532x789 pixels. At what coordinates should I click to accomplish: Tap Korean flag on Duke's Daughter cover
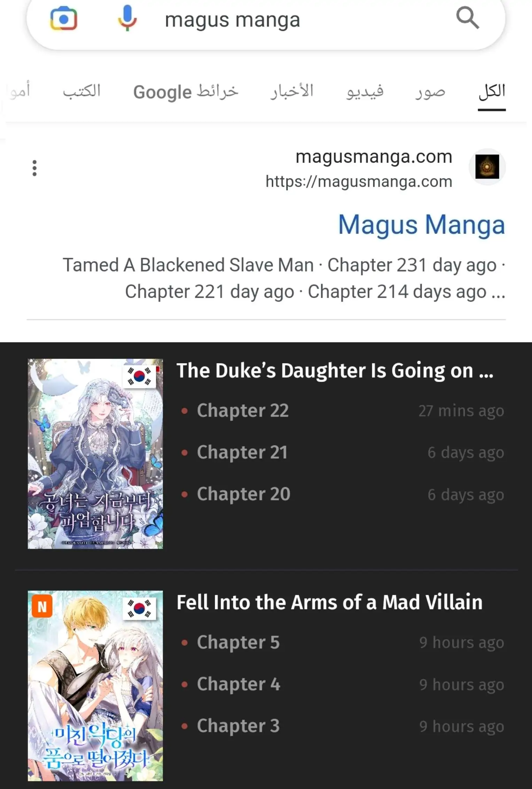point(140,377)
